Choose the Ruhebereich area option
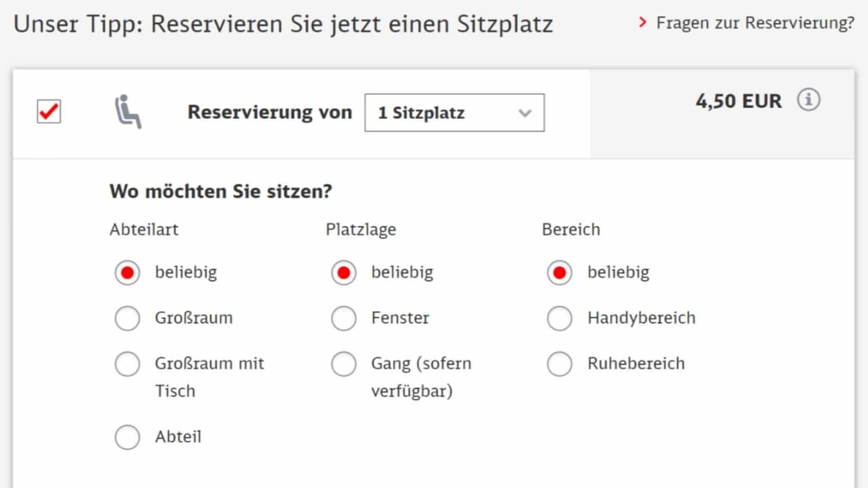 click(x=559, y=364)
